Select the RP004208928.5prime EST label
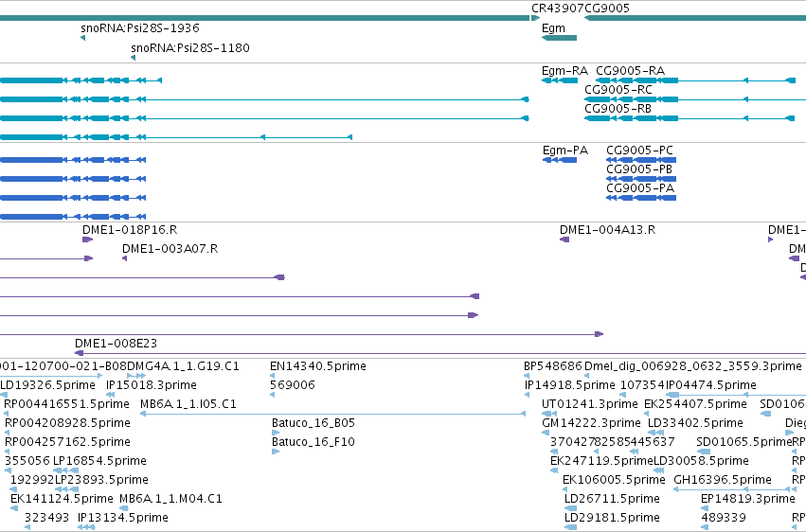 (67, 424)
